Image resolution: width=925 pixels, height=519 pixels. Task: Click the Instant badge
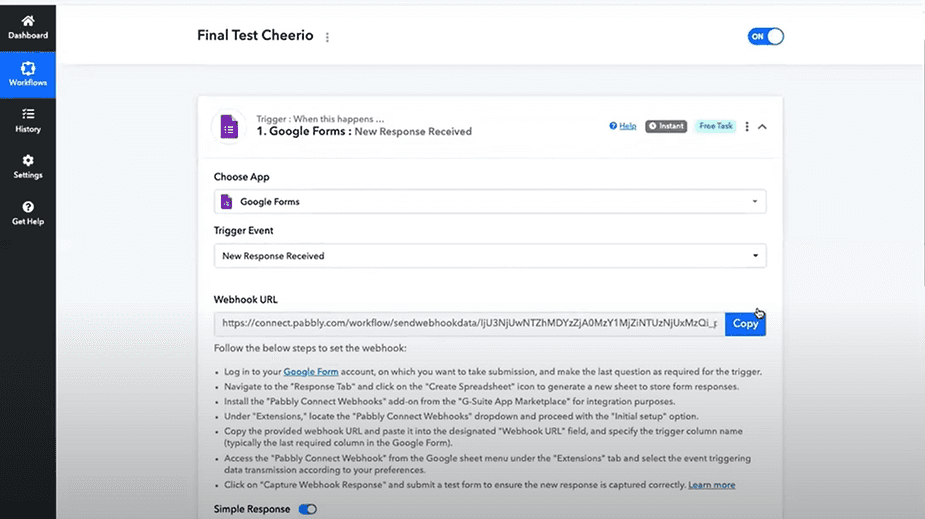point(666,126)
